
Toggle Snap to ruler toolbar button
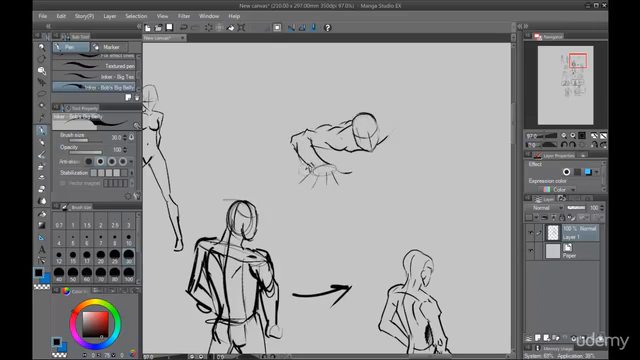click(291, 28)
